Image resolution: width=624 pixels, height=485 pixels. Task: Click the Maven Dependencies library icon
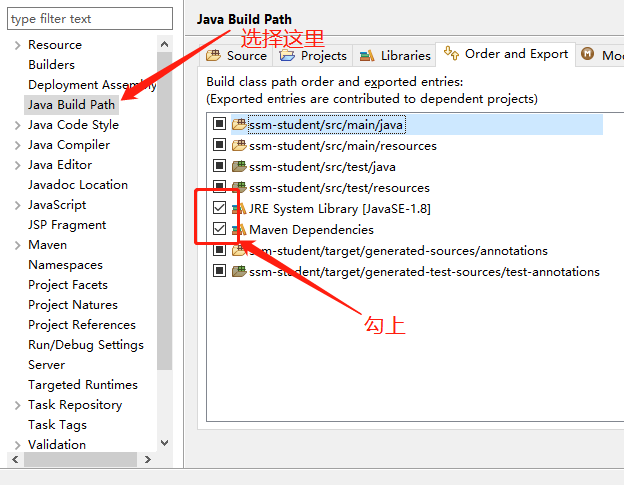click(239, 230)
